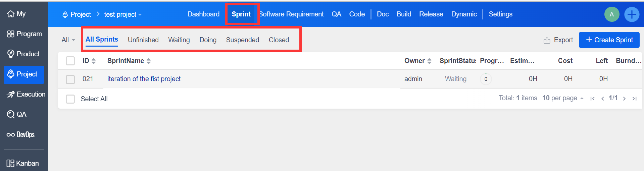
Task: Expand the test project dropdown
Action: pos(123,14)
